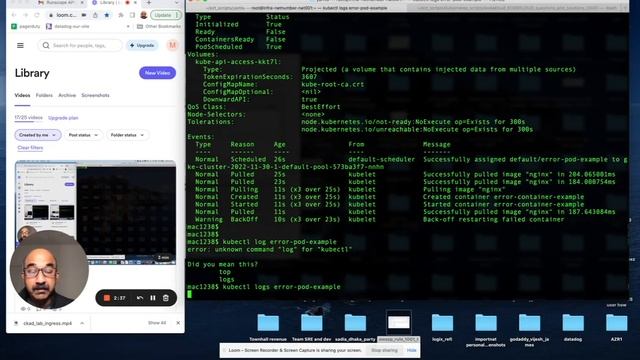Open the Created by me filter dropdown
The height and width of the screenshot is (360, 640).
click(x=38, y=135)
